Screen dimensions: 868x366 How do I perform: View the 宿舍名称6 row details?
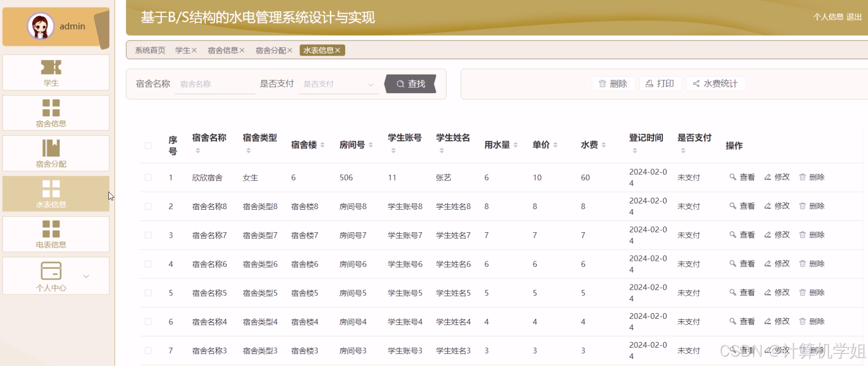click(742, 264)
